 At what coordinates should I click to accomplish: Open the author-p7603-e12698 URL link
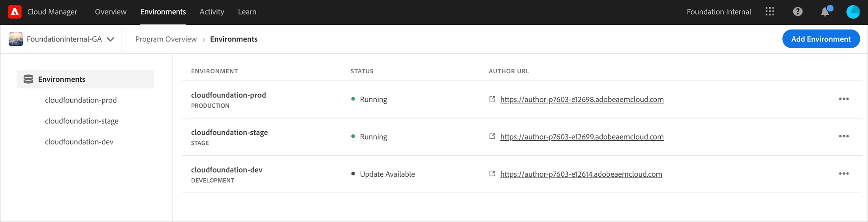pos(582,99)
